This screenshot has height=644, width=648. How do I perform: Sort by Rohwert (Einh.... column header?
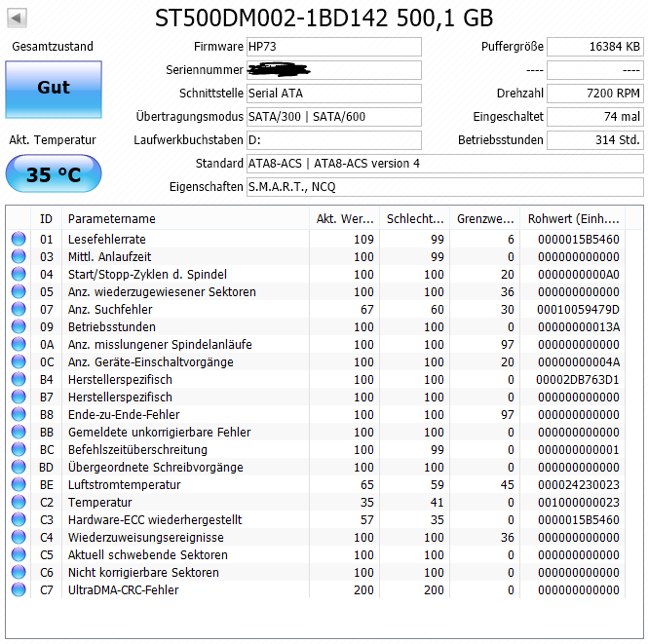click(x=572, y=218)
